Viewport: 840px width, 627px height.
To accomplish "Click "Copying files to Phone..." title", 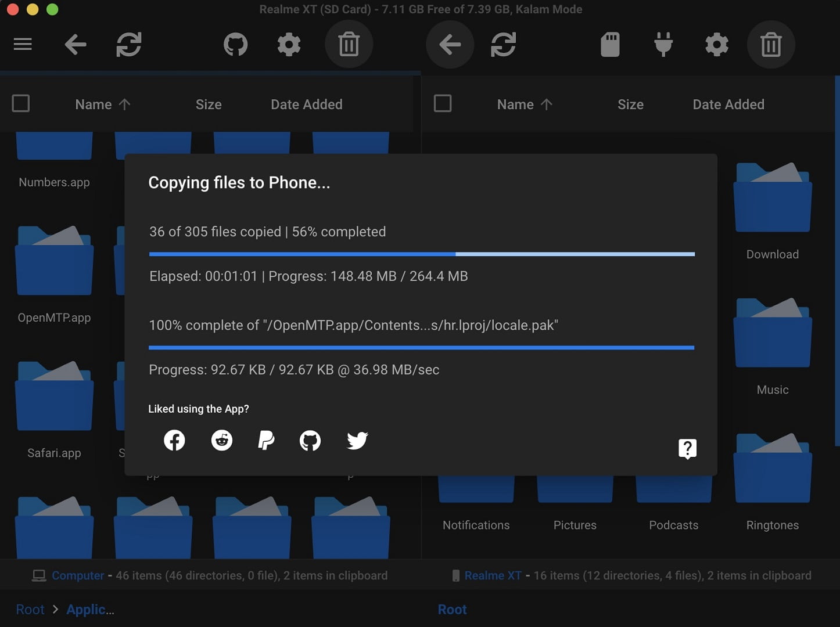I will point(239,182).
